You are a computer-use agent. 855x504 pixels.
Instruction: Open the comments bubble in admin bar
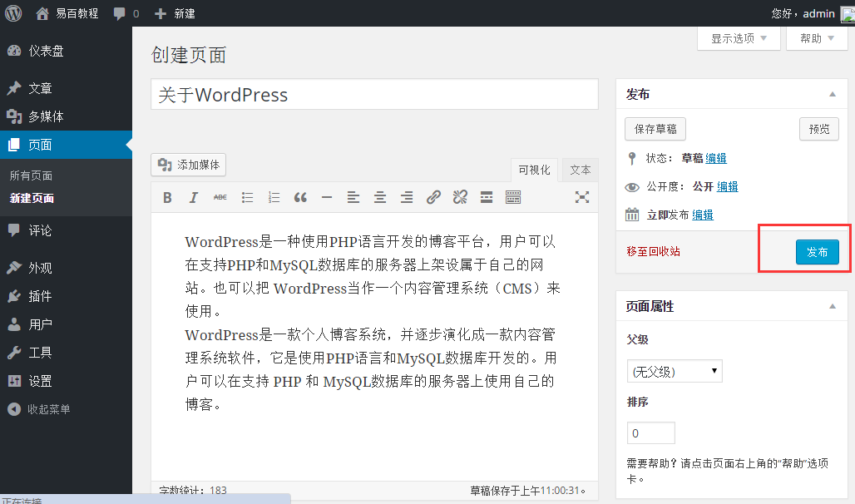(x=126, y=13)
